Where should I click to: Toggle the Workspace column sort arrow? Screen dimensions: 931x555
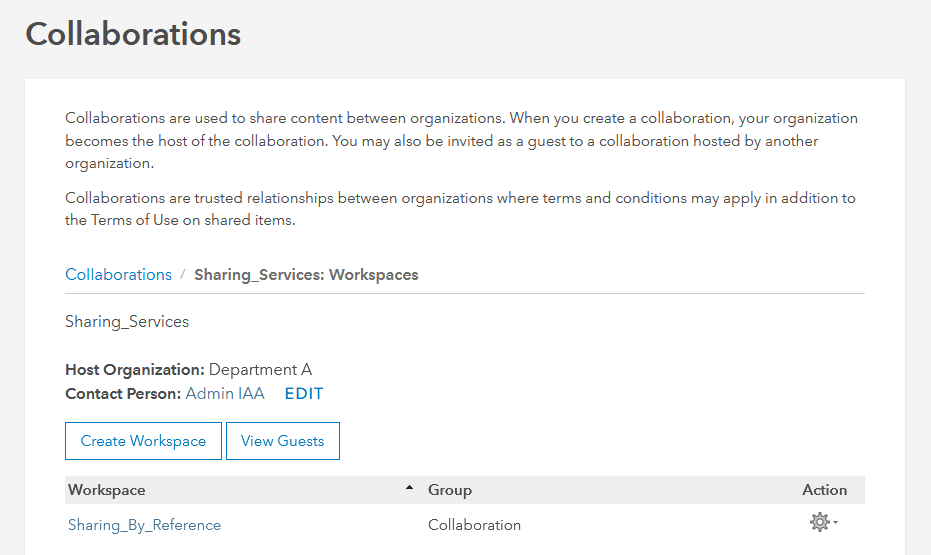(x=409, y=489)
